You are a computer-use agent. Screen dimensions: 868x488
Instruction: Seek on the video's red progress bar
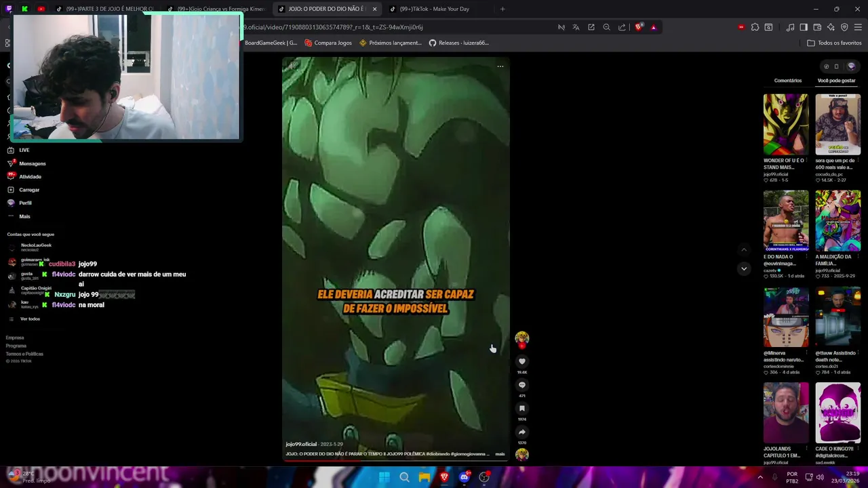395,461
